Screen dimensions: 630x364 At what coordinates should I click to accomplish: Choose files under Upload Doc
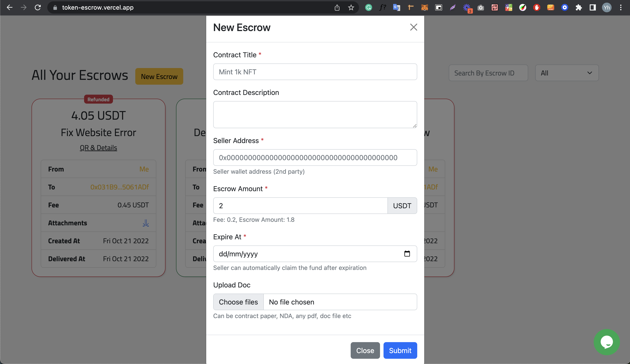pyautogui.click(x=238, y=302)
